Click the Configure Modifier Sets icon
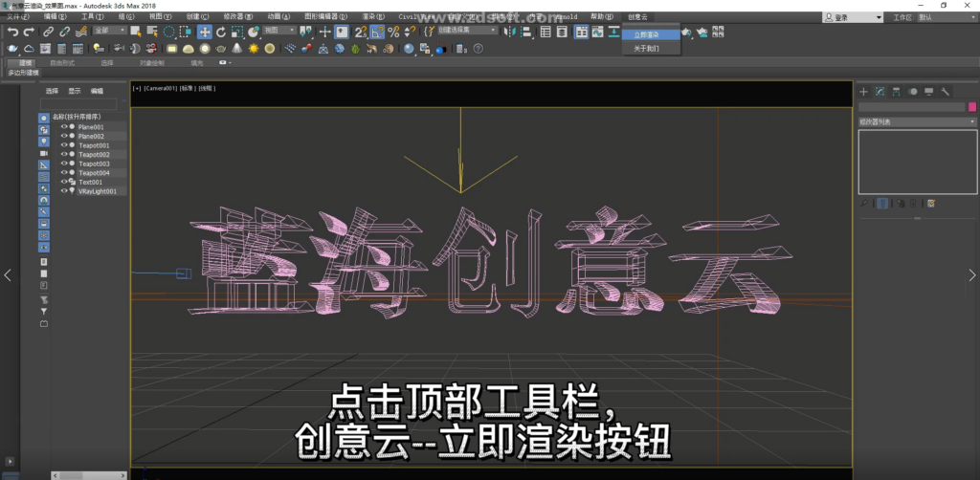The image size is (980, 480). coord(931,204)
